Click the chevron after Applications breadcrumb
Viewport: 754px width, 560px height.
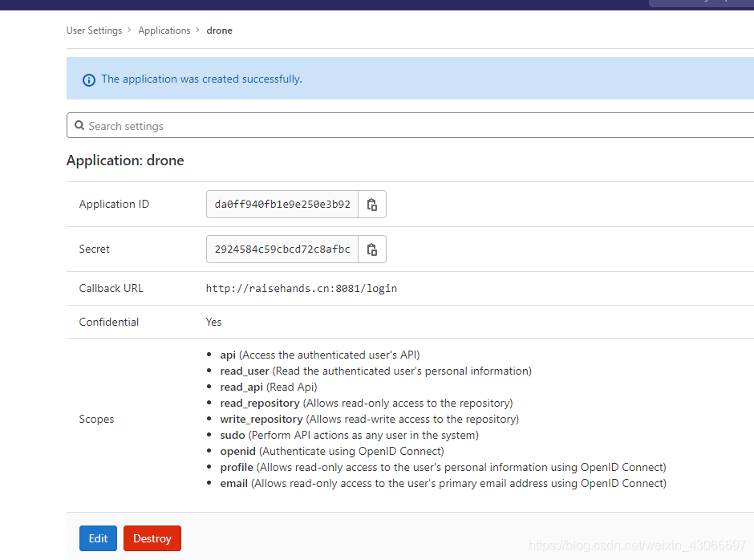tap(198, 30)
